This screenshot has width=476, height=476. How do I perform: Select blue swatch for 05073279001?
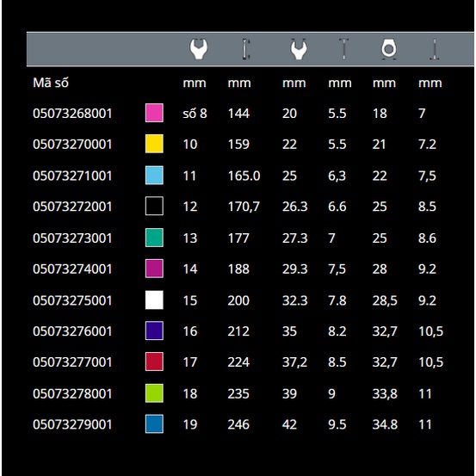pos(154,423)
